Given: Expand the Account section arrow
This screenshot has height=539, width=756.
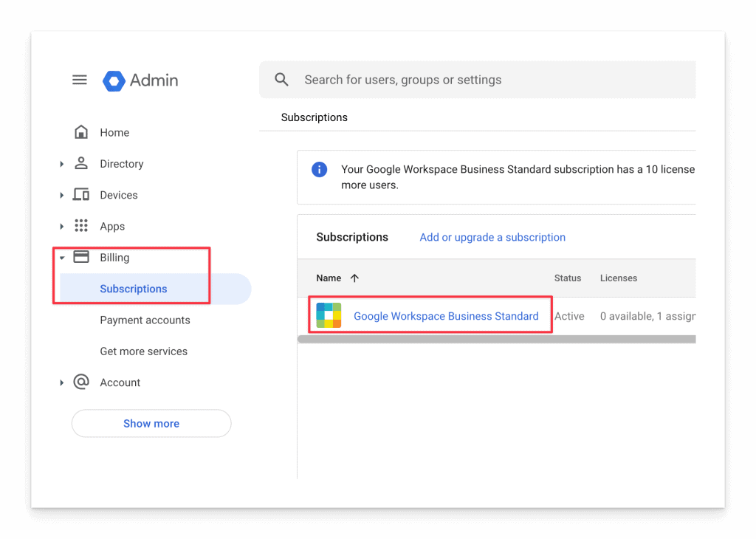Looking at the screenshot, I should [62, 382].
